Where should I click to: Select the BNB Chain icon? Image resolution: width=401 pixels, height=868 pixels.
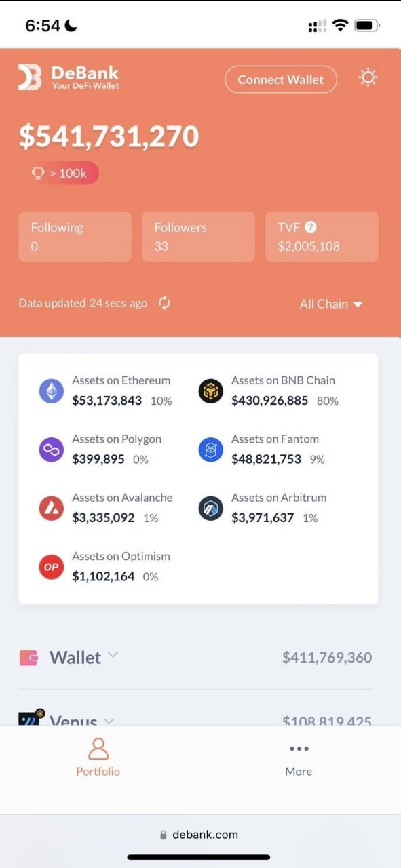[210, 391]
